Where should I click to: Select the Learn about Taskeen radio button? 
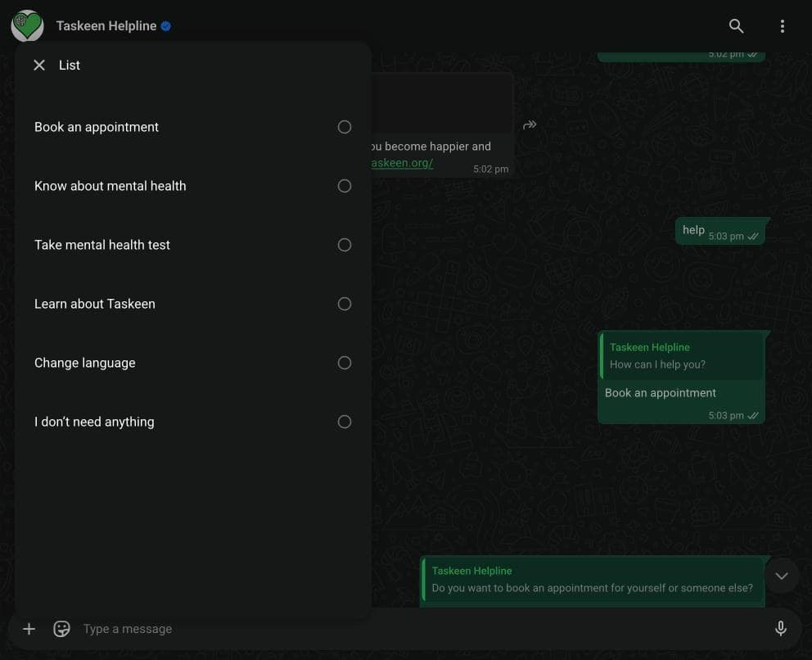(x=345, y=304)
